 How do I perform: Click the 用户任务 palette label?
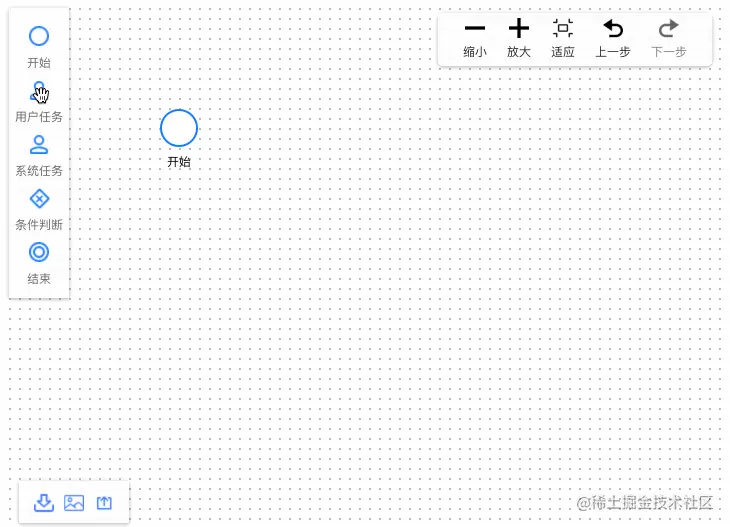coord(39,116)
